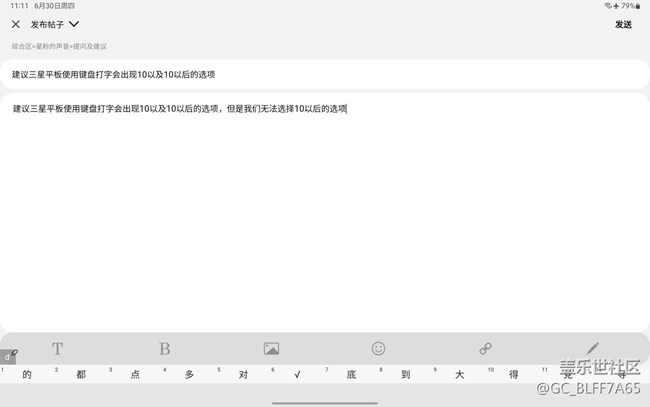Screen dimensions: 650x407
Task: Insert a hyperlink using the chain icon
Action: (485, 349)
